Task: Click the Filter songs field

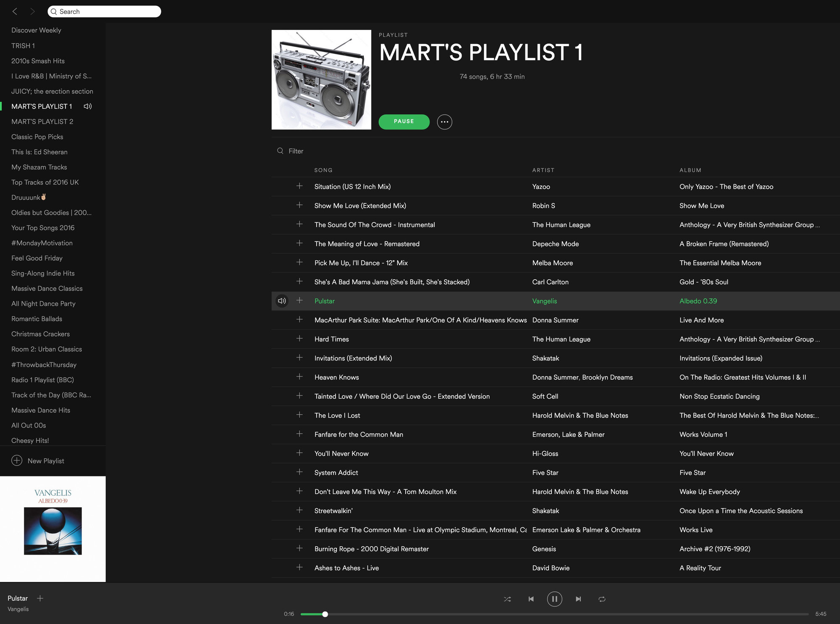Action: 296,151
